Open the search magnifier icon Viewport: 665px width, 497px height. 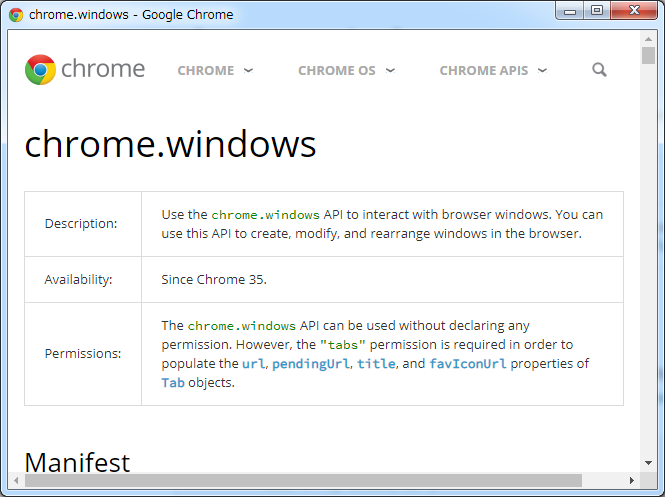pos(599,70)
